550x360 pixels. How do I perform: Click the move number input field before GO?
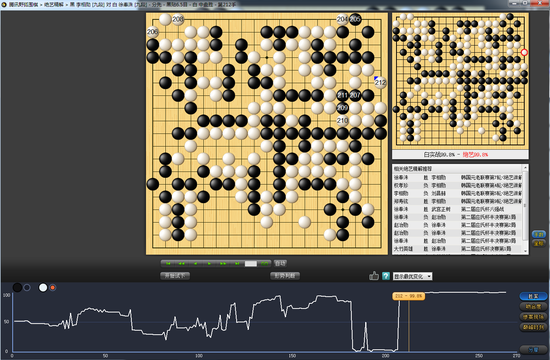250,264
